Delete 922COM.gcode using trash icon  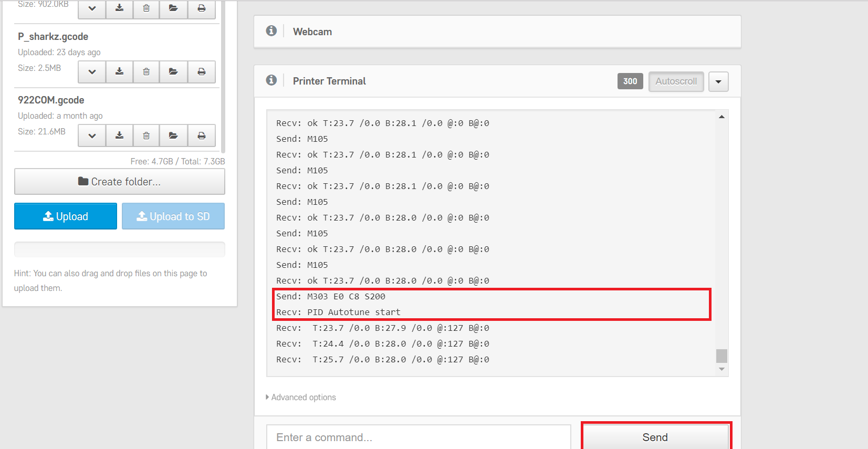(147, 135)
